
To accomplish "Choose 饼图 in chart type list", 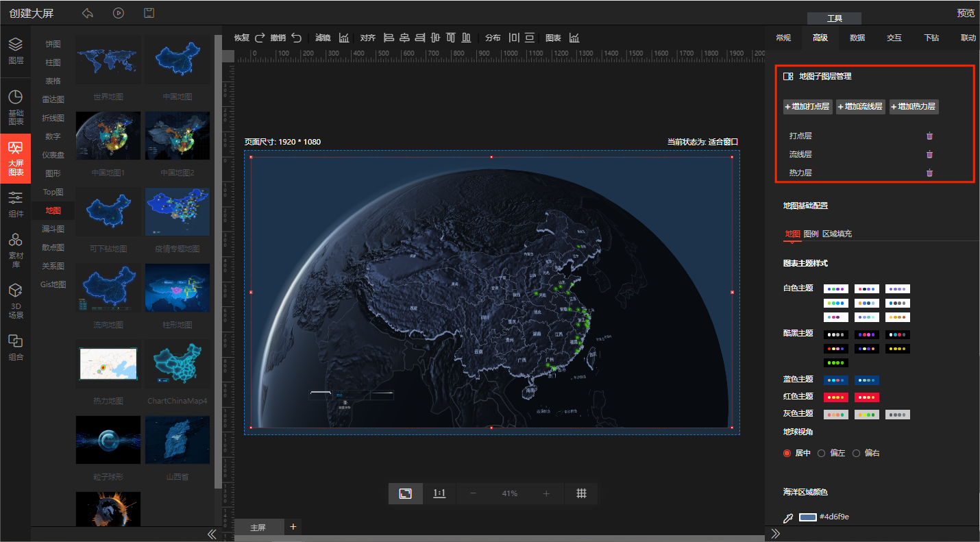I will coord(53,44).
